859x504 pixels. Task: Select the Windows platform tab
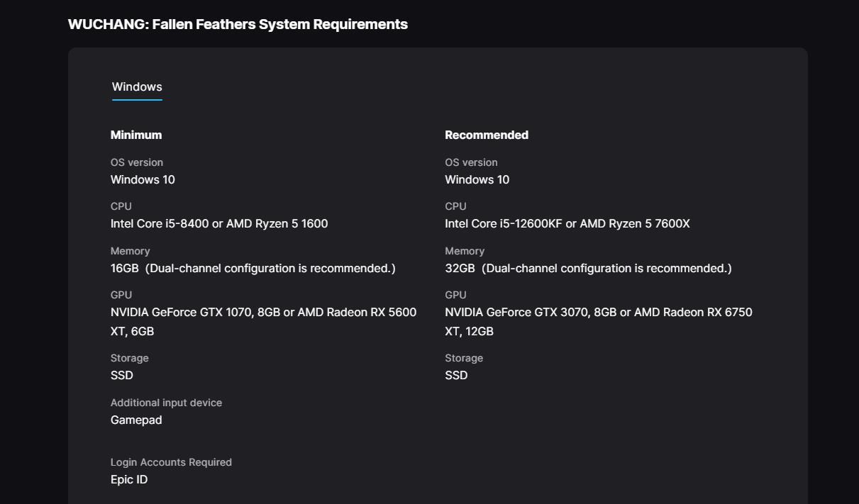pos(137,87)
